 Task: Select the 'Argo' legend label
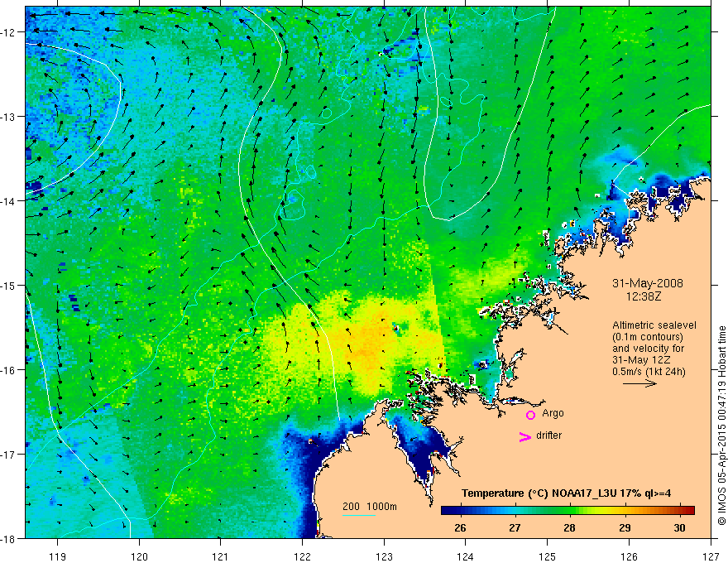click(553, 413)
